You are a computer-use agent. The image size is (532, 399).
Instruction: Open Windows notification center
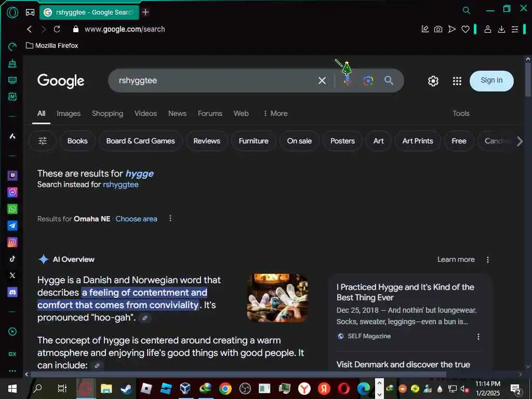516,389
